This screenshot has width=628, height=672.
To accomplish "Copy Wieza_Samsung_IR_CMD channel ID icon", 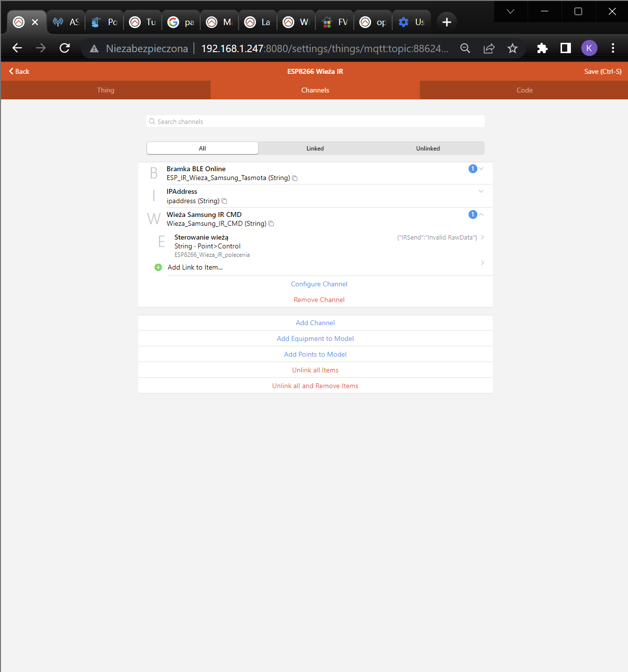I will (271, 224).
